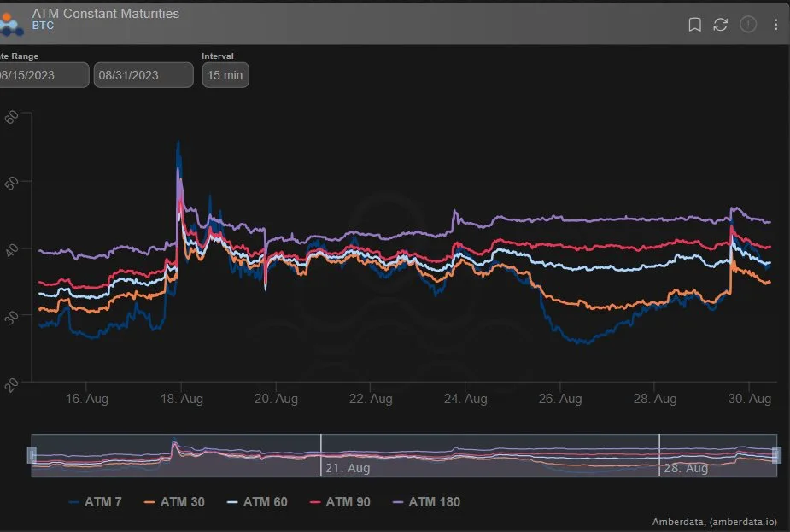Click the right navigator range handle
Viewport: 790px width, 532px height.
[776, 455]
